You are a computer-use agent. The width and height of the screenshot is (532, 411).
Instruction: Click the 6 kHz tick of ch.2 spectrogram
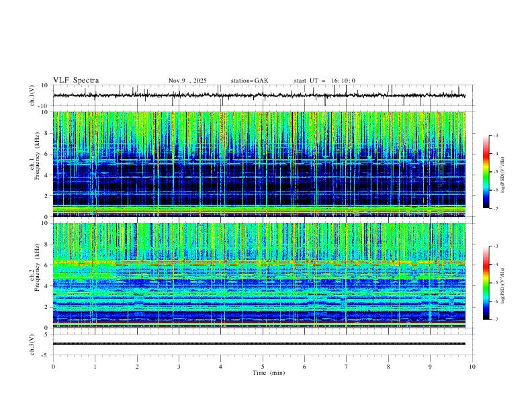point(47,265)
